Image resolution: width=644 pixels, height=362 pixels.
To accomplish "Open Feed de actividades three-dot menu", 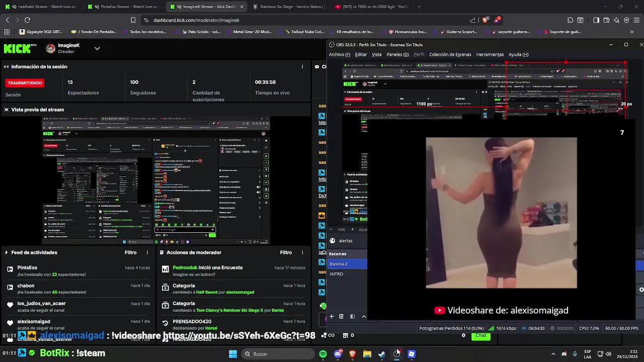I will point(147,252).
